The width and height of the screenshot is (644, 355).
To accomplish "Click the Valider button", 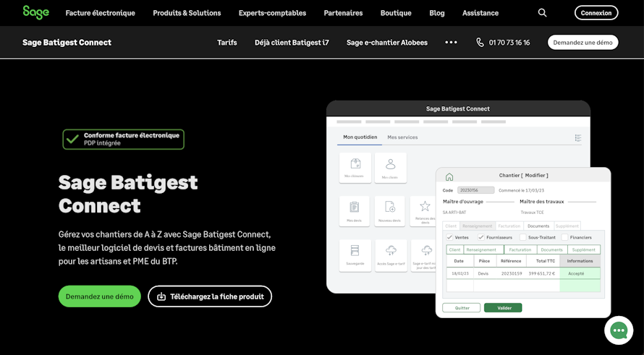I will tap(503, 308).
